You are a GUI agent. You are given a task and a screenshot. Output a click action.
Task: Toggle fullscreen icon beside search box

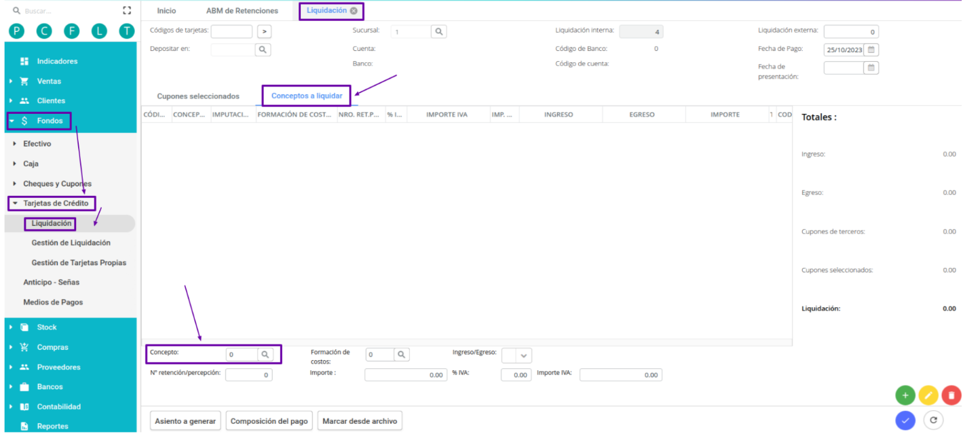[127, 11]
